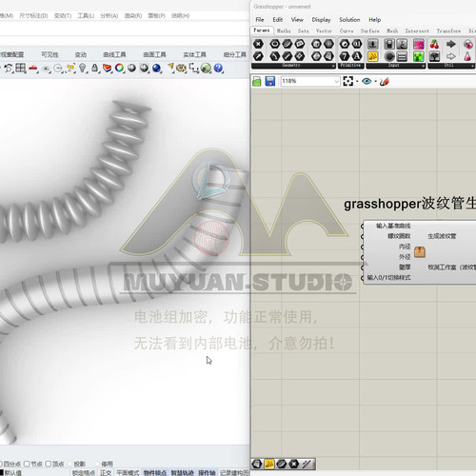This screenshot has height=476, width=476.
Task: Click the blue sphere render icon
Action: [156, 68]
